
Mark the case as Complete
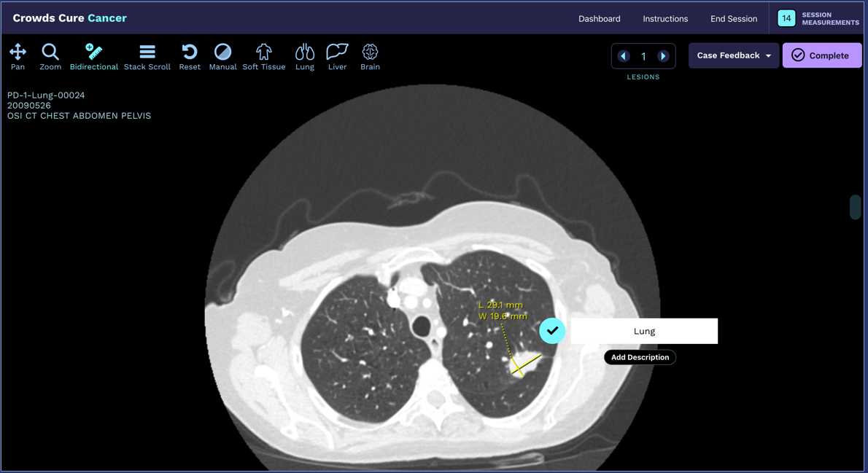coord(821,55)
